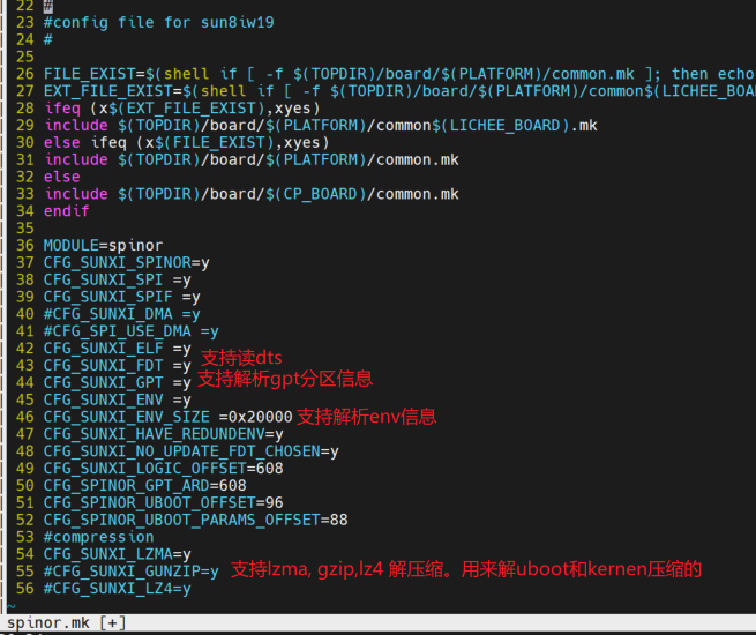The width and height of the screenshot is (756, 635).
Task: Click the spinor.mk filename in status line
Action: tap(46, 623)
